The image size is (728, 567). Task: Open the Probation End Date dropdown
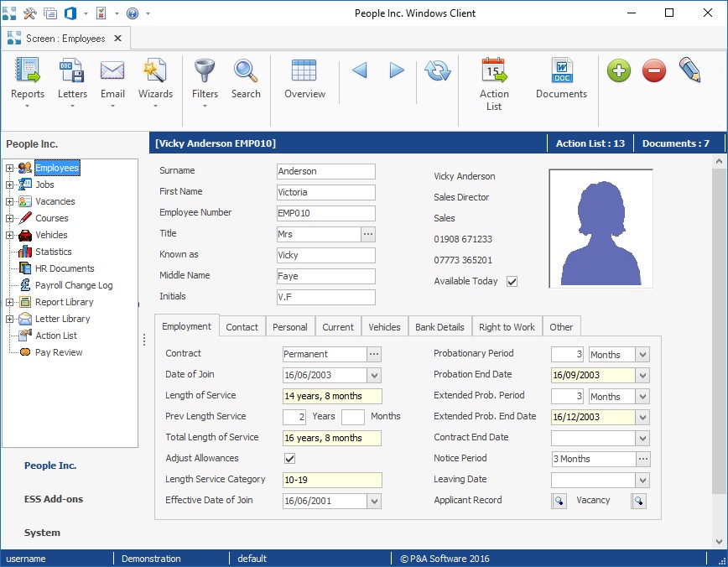[642, 375]
